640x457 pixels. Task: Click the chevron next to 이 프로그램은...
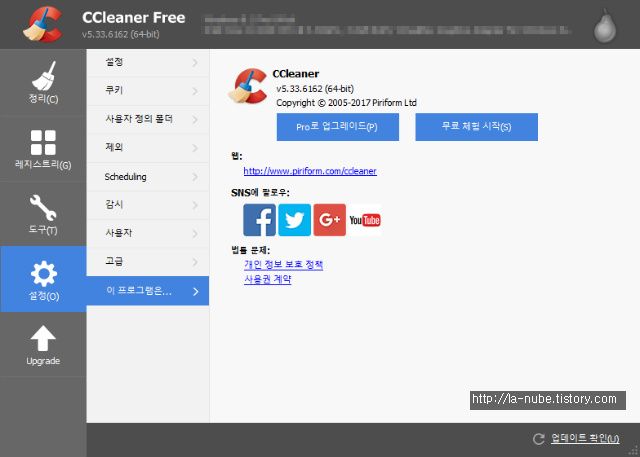point(196,291)
